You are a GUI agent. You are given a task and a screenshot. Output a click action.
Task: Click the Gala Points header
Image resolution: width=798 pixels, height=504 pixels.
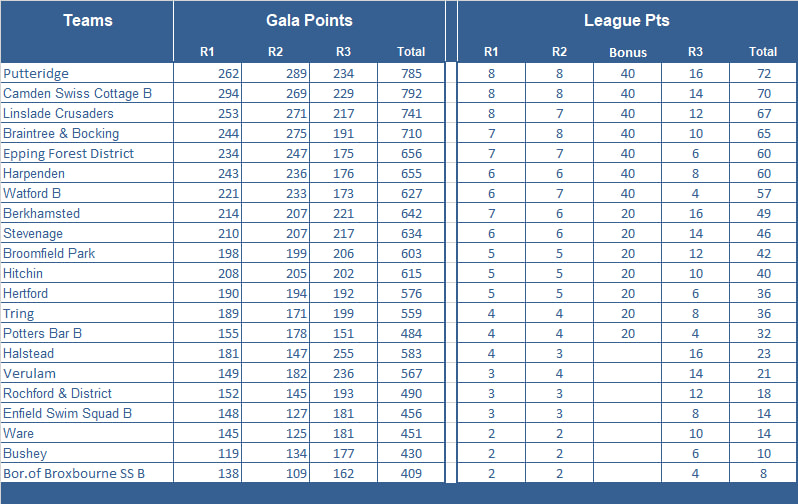tap(309, 20)
